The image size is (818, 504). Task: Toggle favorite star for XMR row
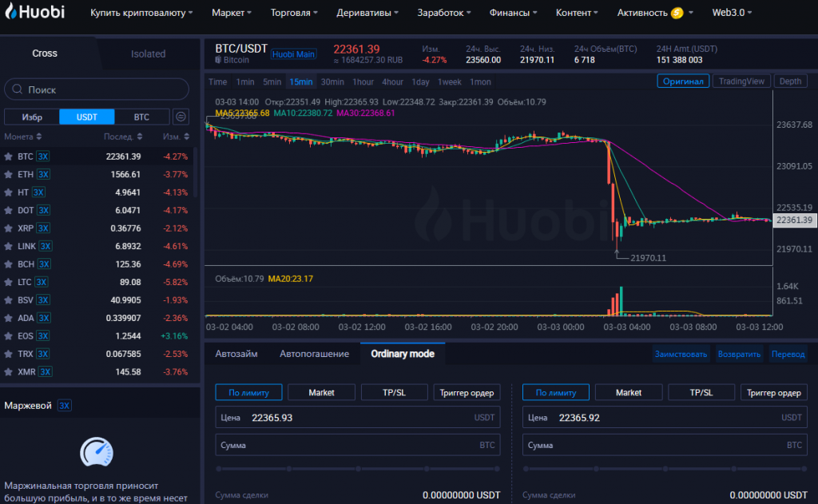[8, 372]
